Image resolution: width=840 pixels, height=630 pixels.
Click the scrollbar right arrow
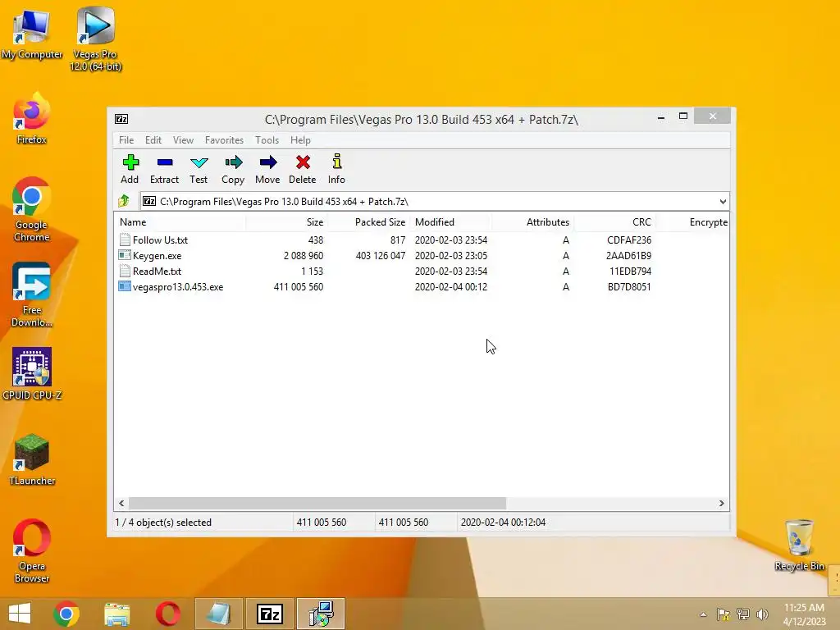(x=721, y=503)
